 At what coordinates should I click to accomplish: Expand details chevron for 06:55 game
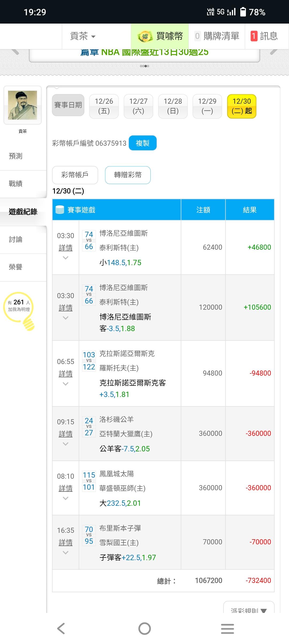tap(66, 384)
